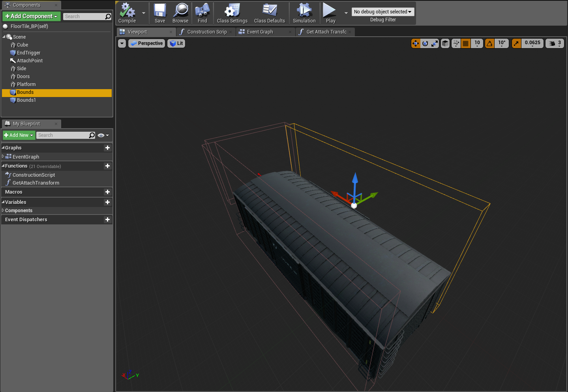Toggle rotation snapping in the viewport
The width and height of the screenshot is (568, 392).
pyautogui.click(x=489, y=43)
